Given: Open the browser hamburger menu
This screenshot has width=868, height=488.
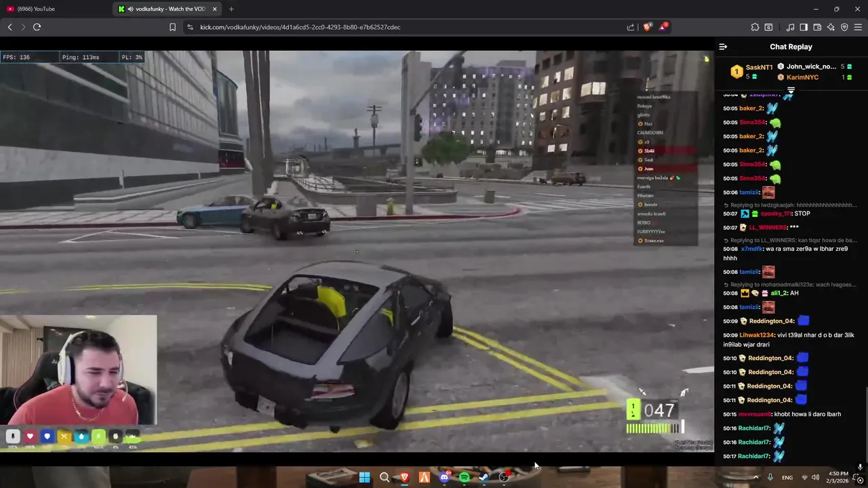Looking at the screenshot, I should point(859,27).
